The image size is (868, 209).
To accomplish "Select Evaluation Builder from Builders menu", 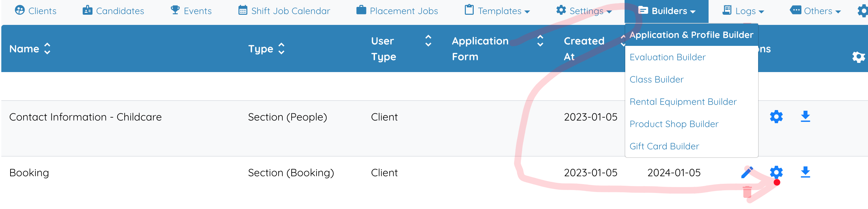I will [x=667, y=57].
